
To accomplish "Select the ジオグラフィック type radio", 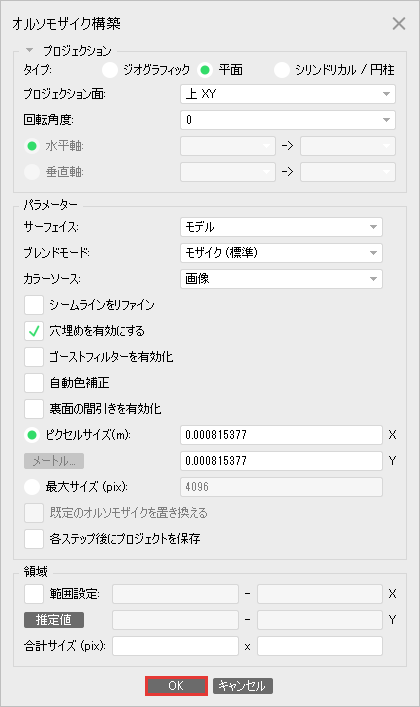I will click(110, 70).
